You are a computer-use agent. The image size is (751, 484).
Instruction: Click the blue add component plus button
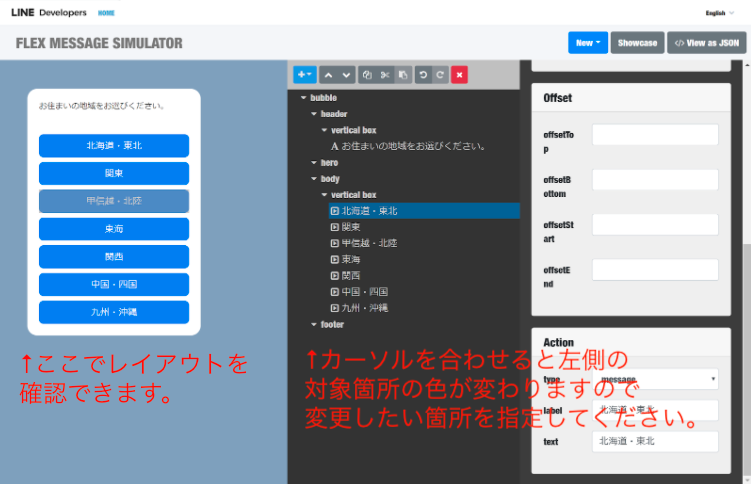point(304,74)
